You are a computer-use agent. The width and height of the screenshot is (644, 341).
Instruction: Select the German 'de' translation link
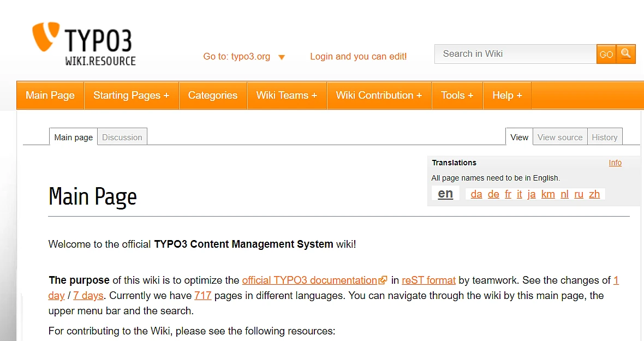click(x=493, y=194)
